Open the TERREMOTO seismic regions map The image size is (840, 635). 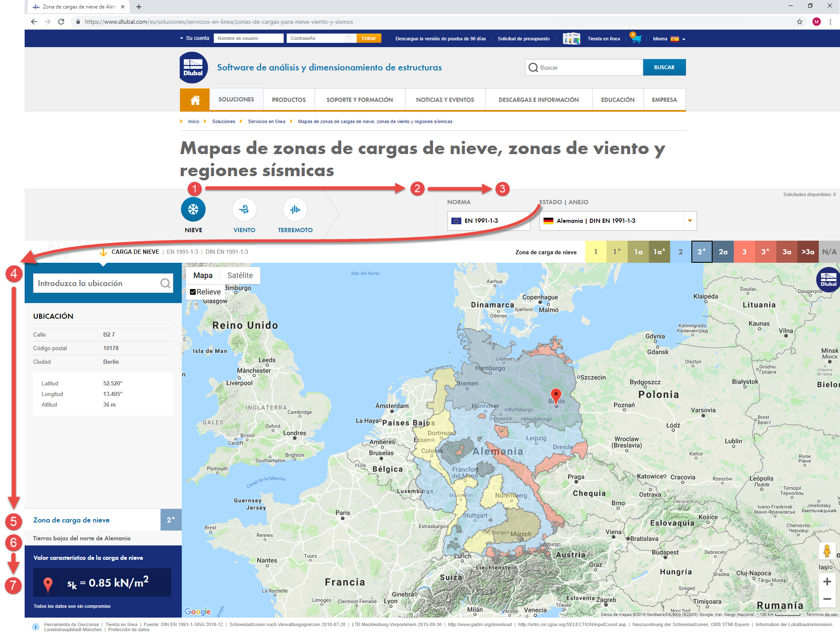[295, 209]
